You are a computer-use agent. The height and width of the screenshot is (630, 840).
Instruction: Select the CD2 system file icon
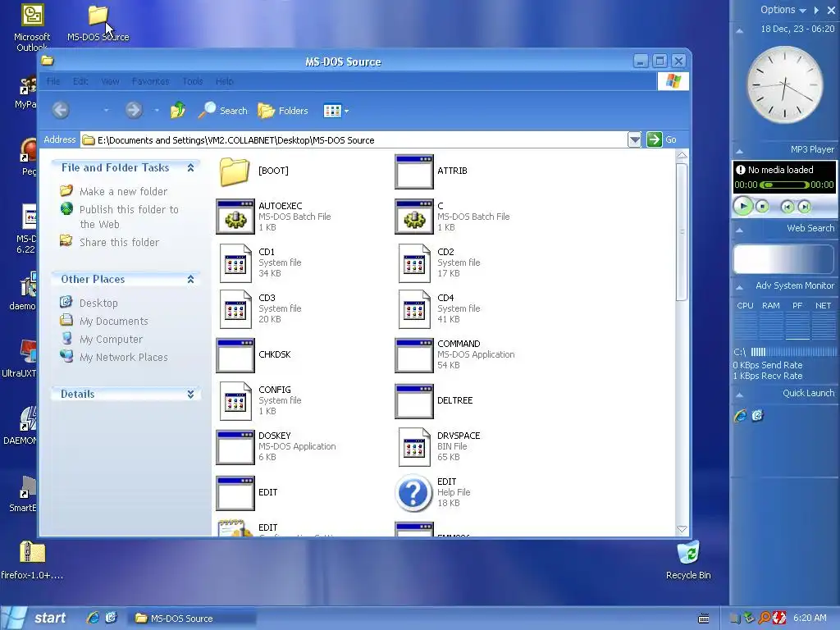tap(414, 263)
